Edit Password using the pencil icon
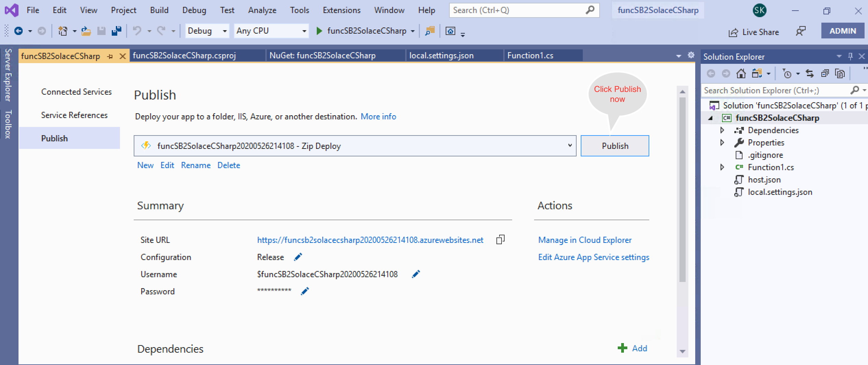Viewport: 868px width, 365px height. [305, 291]
